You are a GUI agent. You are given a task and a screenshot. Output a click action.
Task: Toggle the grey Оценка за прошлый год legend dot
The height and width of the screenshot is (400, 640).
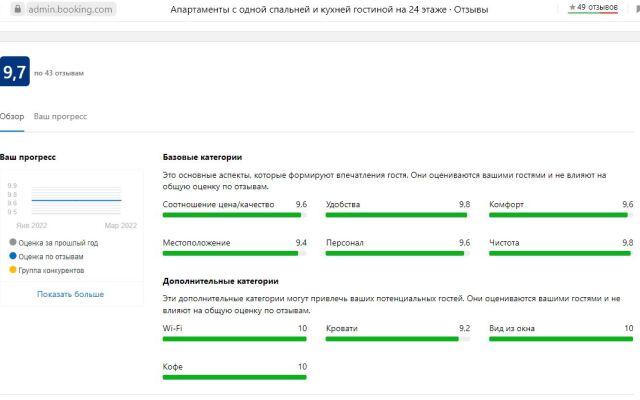coord(12,242)
